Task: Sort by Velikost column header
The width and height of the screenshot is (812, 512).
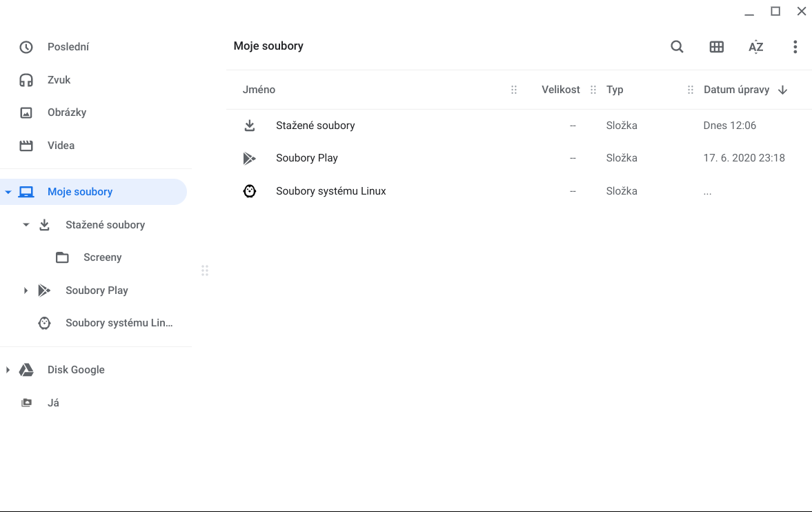Action: pyautogui.click(x=560, y=90)
